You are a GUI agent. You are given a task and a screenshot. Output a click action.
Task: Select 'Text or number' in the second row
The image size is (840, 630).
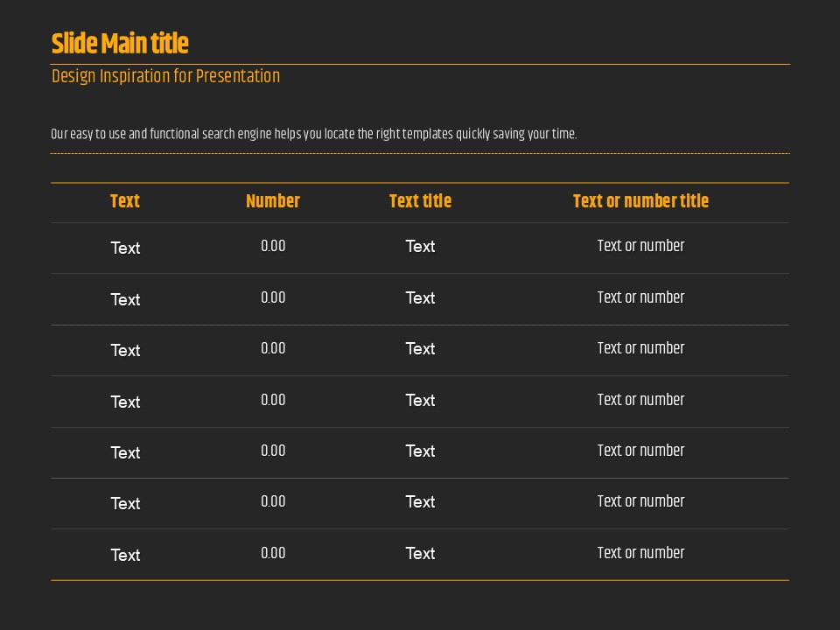click(x=640, y=297)
